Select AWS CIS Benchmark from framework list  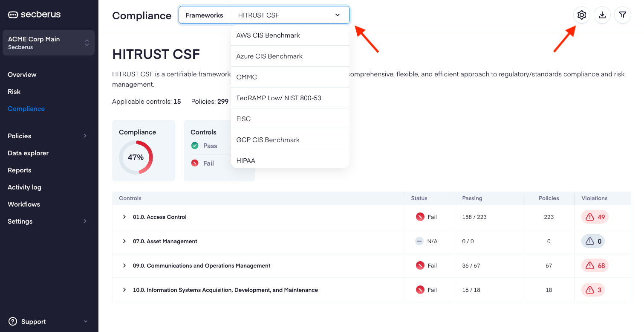click(290, 35)
